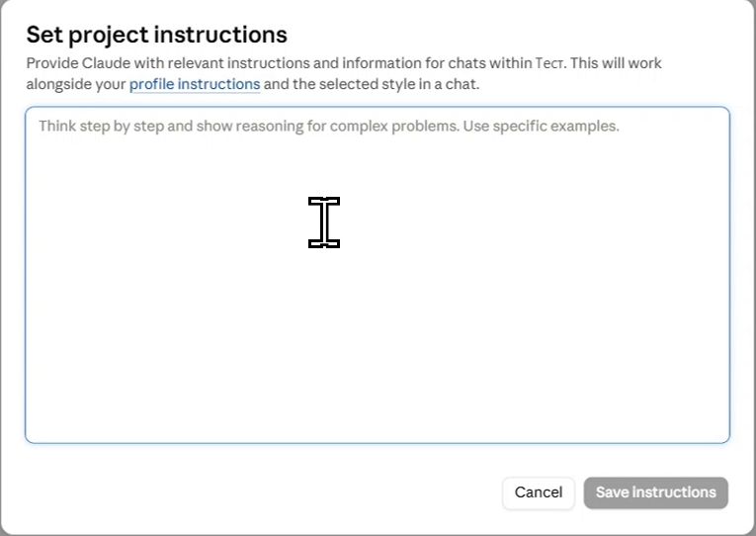Viewport: 756px width, 536px height.
Task: Click the blank footer area left of Cancel
Action: click(260, 492)
